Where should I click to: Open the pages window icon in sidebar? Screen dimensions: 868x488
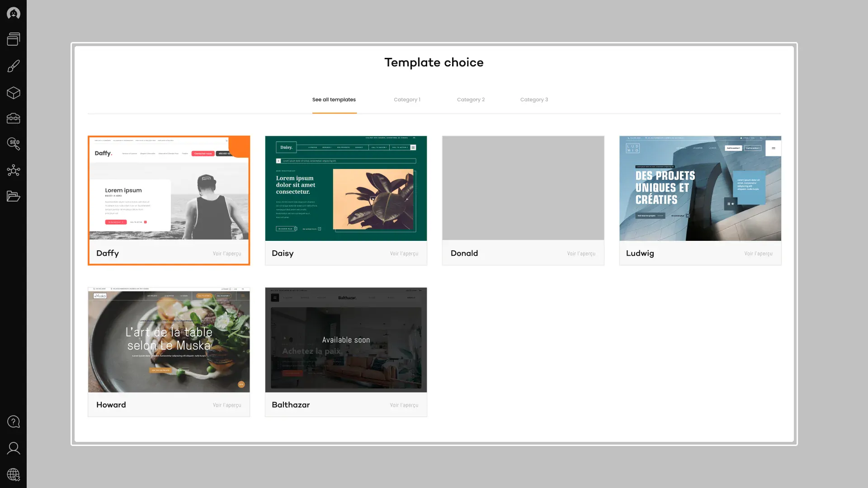[x=14, y=39]
